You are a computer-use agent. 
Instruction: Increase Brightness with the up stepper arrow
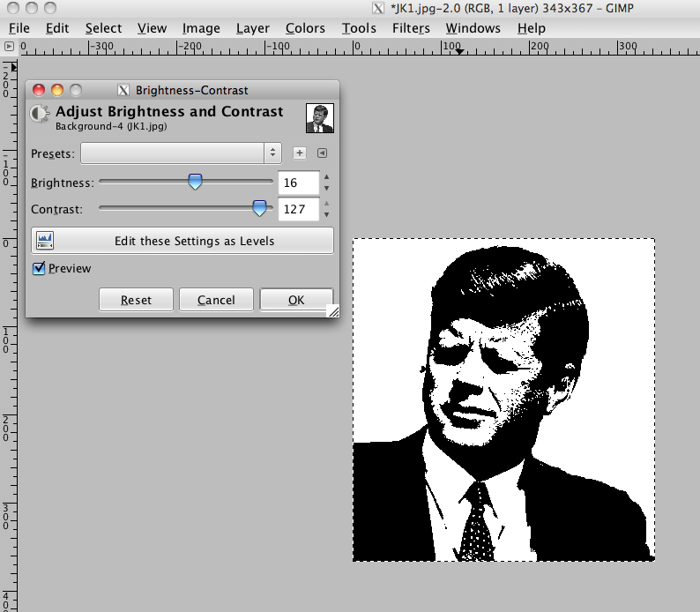point(327,177)
